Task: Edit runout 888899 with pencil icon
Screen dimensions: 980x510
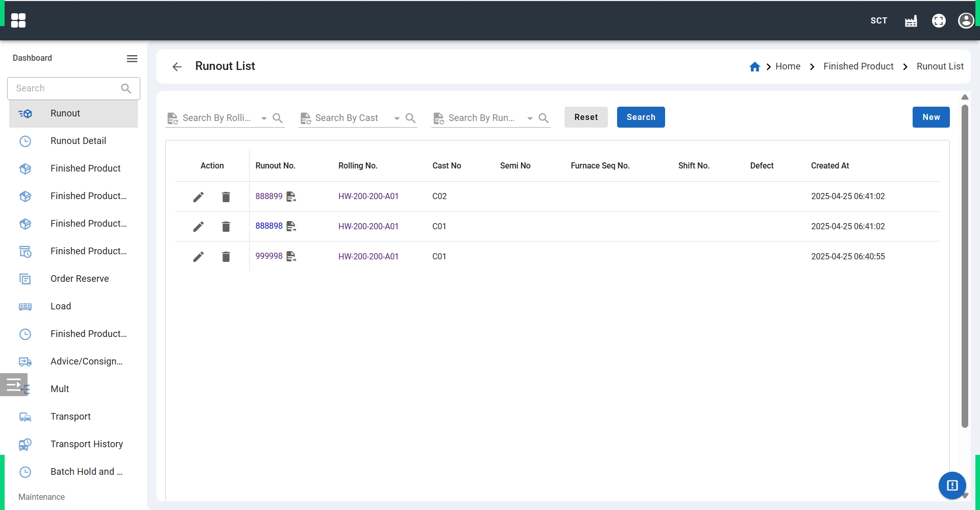Action: 199,197
